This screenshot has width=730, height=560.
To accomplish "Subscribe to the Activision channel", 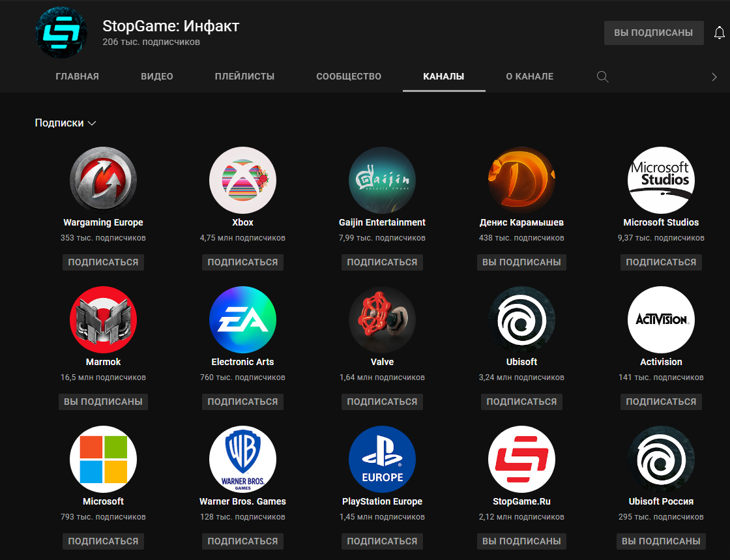I will tap(661, 402).
